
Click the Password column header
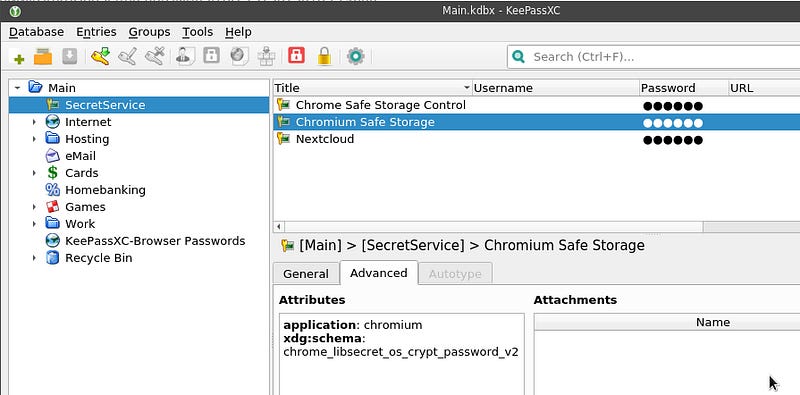click(684, 88)
